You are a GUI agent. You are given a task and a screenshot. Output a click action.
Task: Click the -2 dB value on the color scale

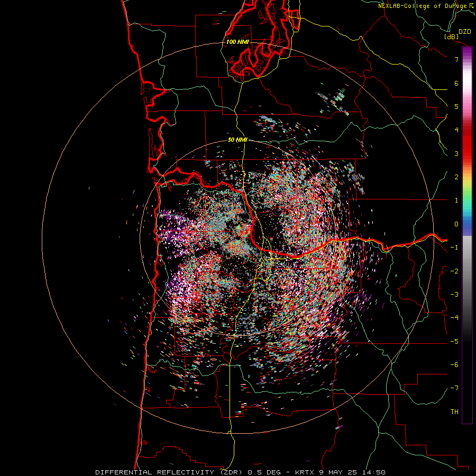point(454,271)
